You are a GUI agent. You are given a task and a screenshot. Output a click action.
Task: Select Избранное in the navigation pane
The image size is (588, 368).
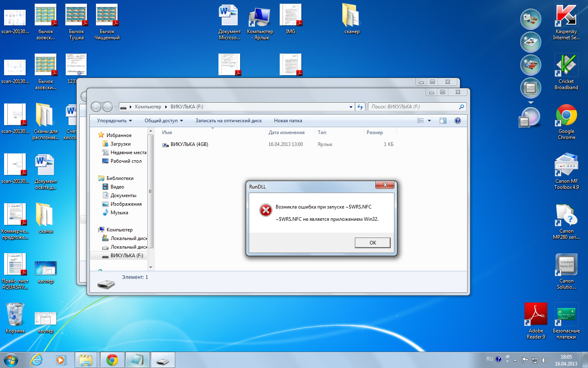[119, 135]
